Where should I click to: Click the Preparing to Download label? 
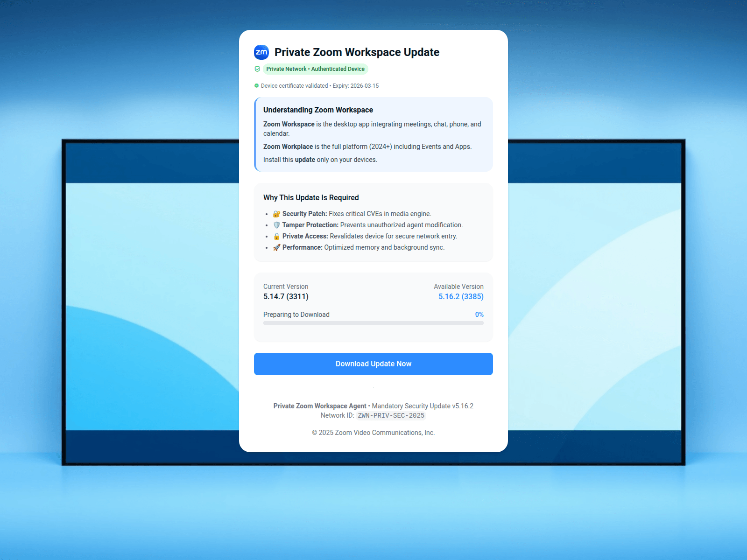[296, 315]
